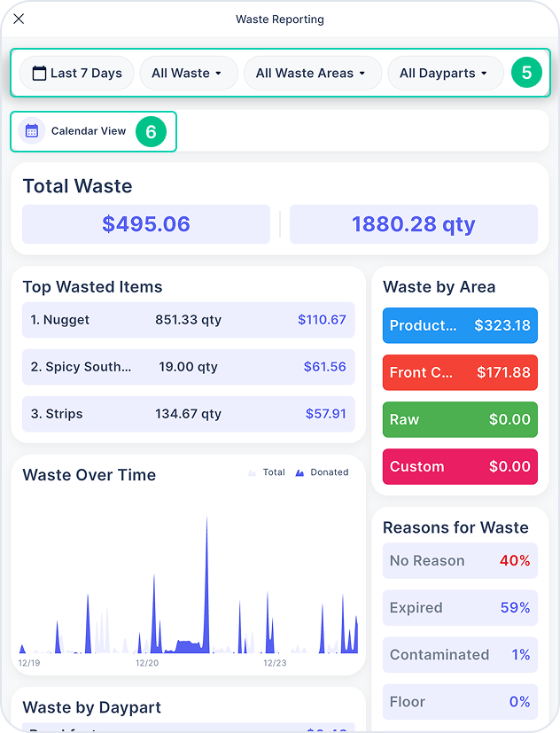Close the Waste Reporting screen
560x733 pixels.
[x=19, y=19]
